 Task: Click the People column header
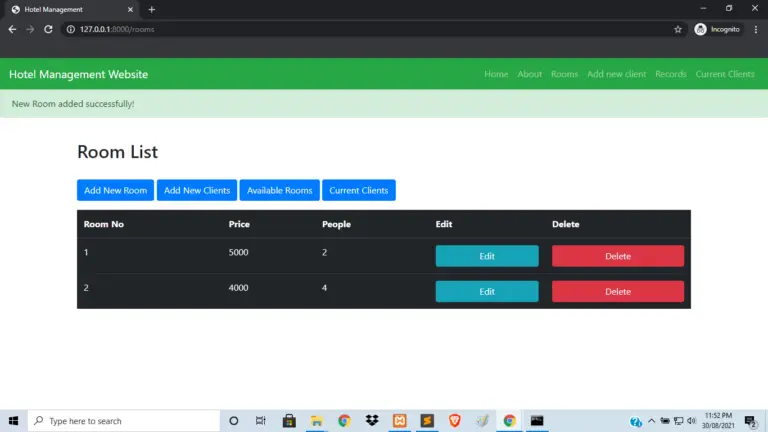[336, 224]
